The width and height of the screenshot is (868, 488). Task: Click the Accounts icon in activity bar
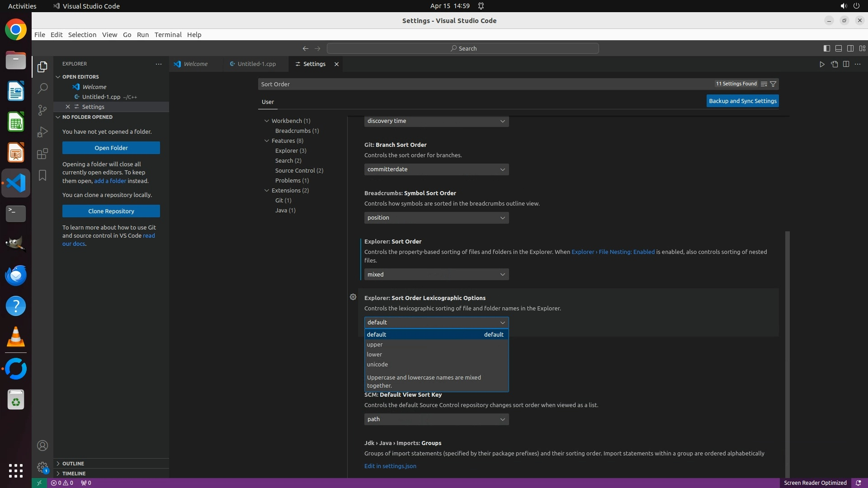42,446
